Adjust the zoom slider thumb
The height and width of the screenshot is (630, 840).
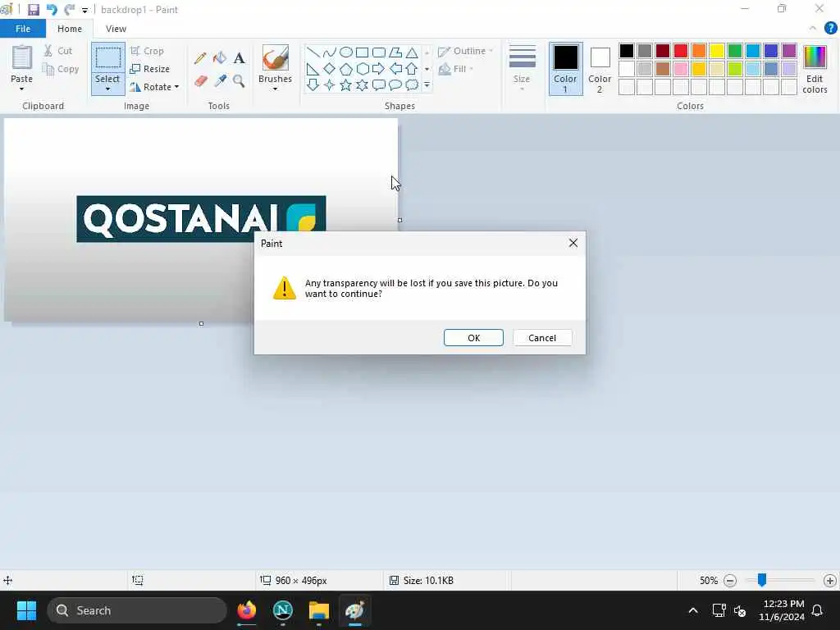[762, 580]
